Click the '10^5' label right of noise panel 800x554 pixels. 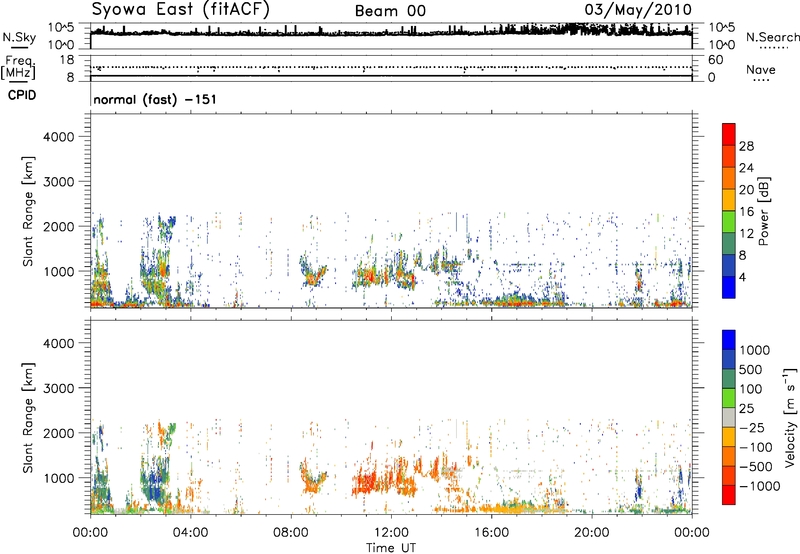tap(722, 28)
